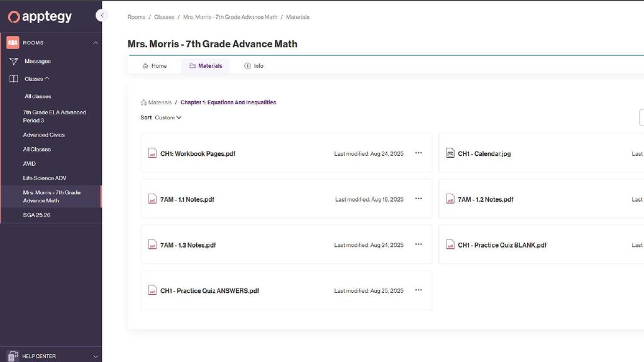This screenshot has height=362, width=644.
Task: Open more options for CH1: Workbook Pages.pdf
Action: pyautogui.click(x=418, y=153)
